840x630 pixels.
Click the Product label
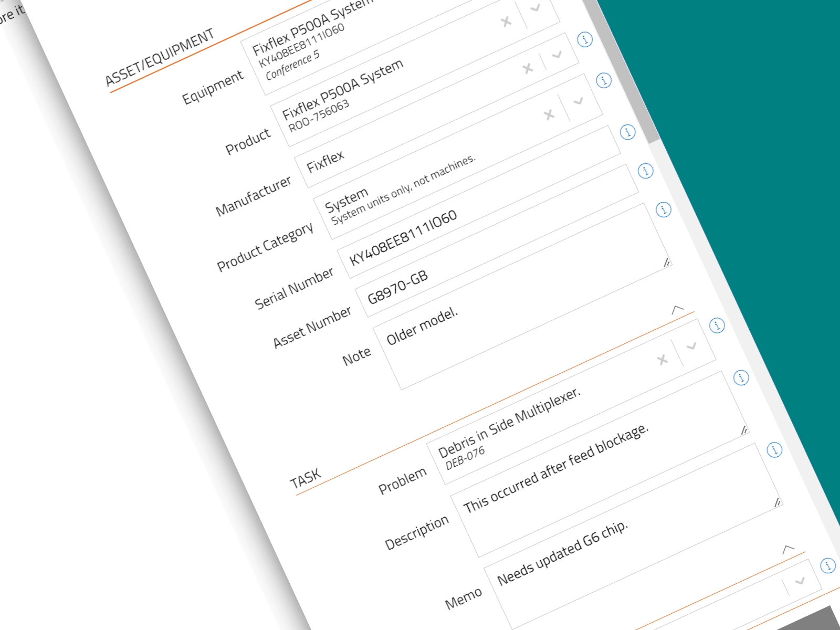[x=248, y=142]
